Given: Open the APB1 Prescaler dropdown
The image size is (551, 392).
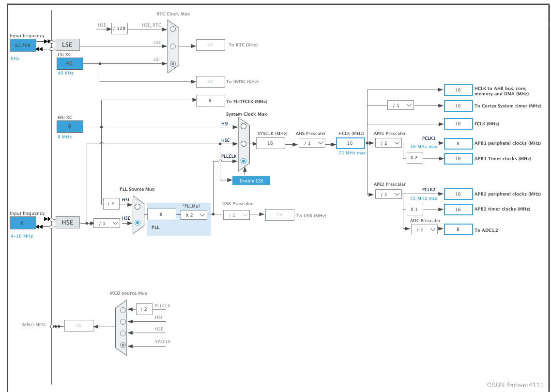Looking at the screenshot, I should [x=388, y=143].
